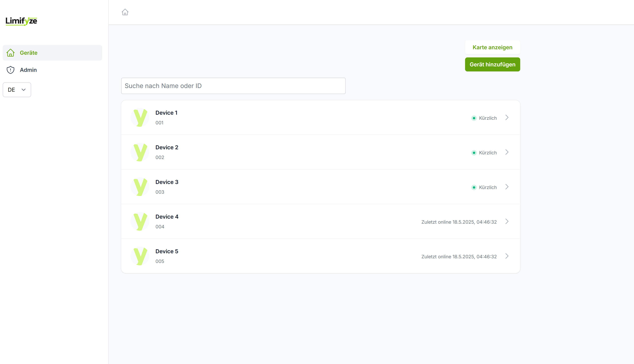The height and width of the screenshot is (364, 634).
Task: Focus the Suche nach Name search field
Action: (x=233, y=86)
